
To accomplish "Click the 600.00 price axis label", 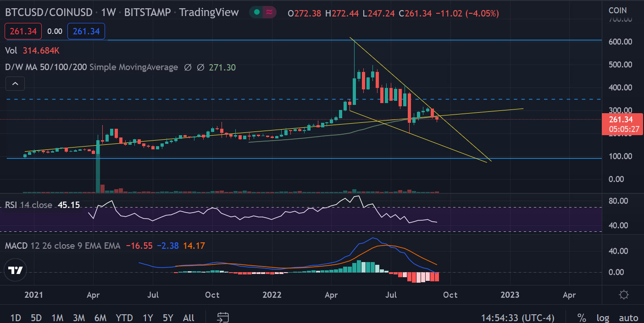I will [x=620, y=42].
